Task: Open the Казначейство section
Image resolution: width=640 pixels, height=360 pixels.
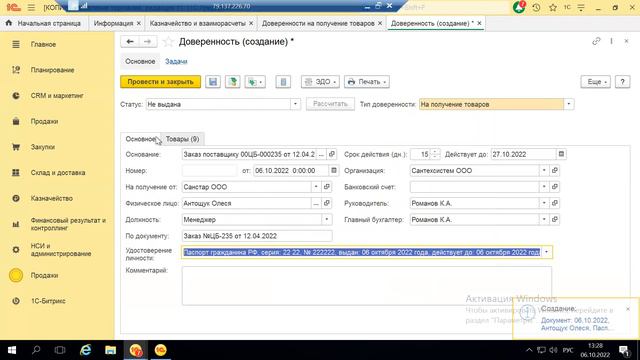Action: 51,198
